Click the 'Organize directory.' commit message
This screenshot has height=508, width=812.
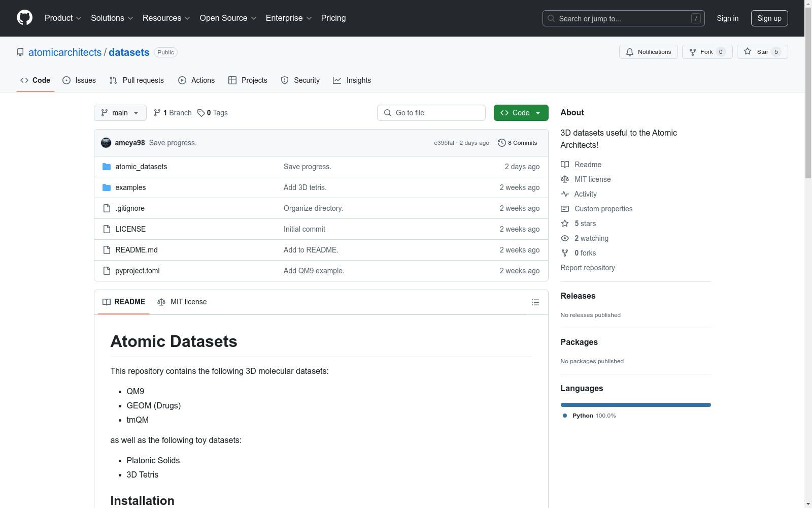[313, 208]
